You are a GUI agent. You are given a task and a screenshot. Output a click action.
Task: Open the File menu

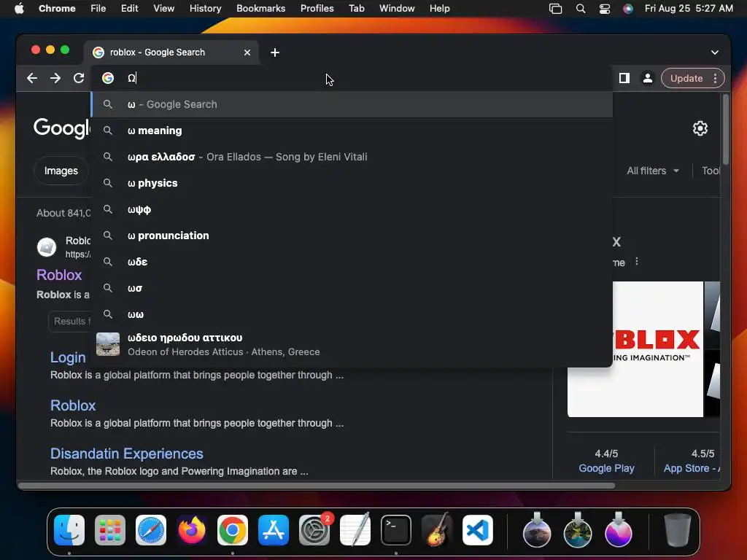coord(98,9)
